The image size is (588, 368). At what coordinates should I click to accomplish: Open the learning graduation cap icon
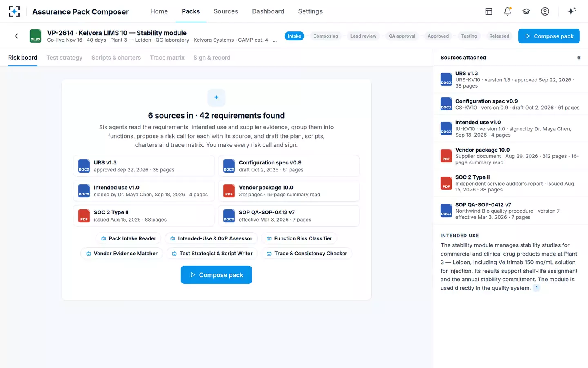point(526,11)
